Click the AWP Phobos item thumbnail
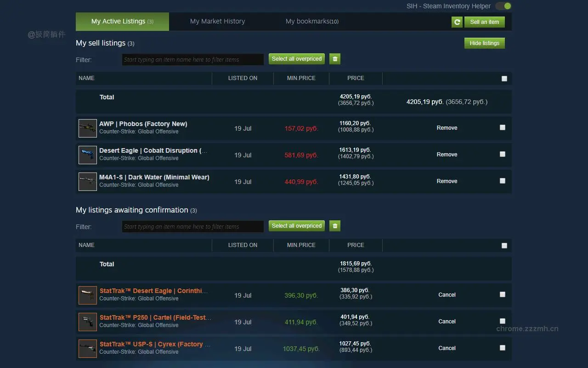Screen dimensions: 588x368 [x=87, y=128]
